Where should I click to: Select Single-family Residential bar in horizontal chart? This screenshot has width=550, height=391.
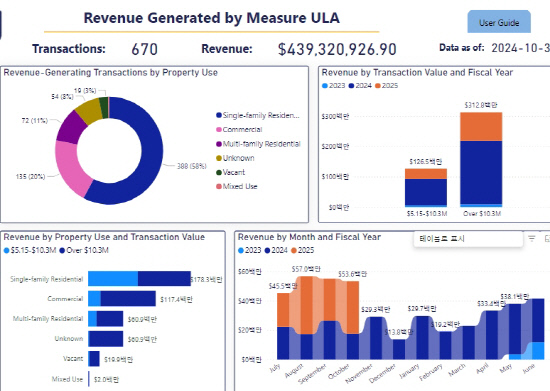click(139, 279)
